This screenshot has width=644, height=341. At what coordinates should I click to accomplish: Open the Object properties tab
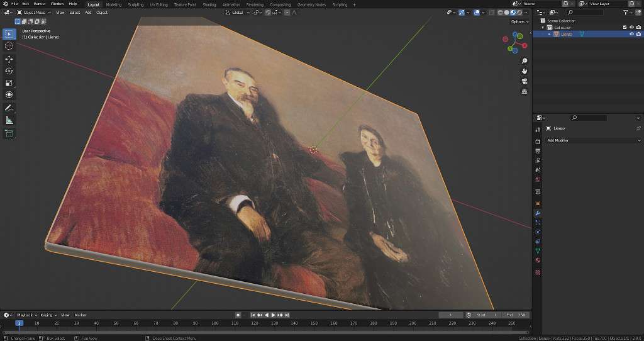tap(538, 203)
